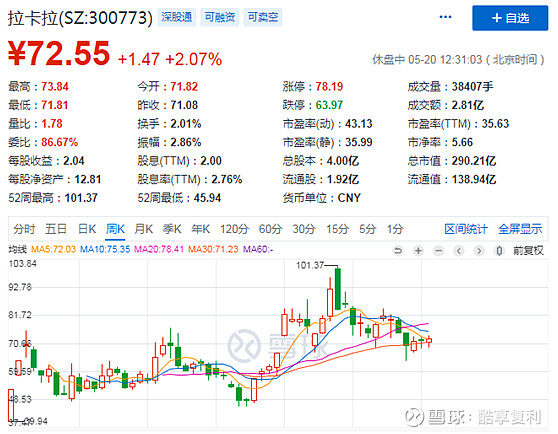558x434 pixels.
Task: Click the 涨停 value 78.19
Action: tap(329, 86)
